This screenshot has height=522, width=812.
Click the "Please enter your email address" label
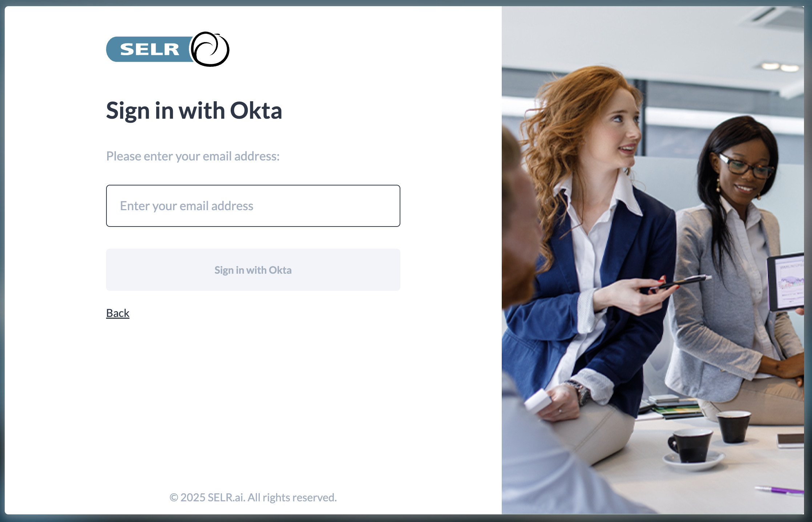193,156
